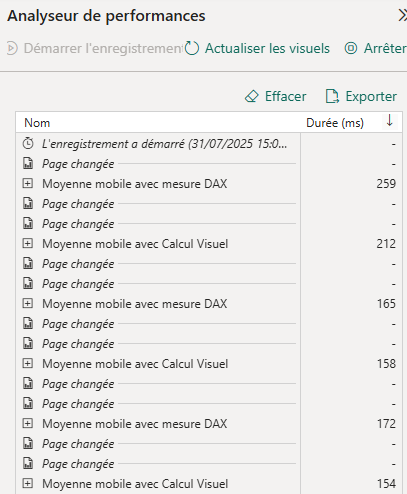407x494 pixels.
Task: Click the export document icon beside Exporter
Action: tap(332, 96)
